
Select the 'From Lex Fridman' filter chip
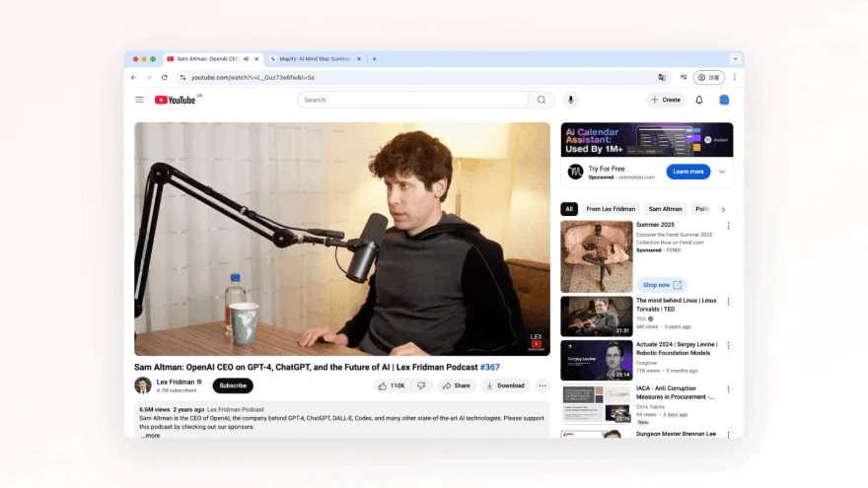click(611, 209)
